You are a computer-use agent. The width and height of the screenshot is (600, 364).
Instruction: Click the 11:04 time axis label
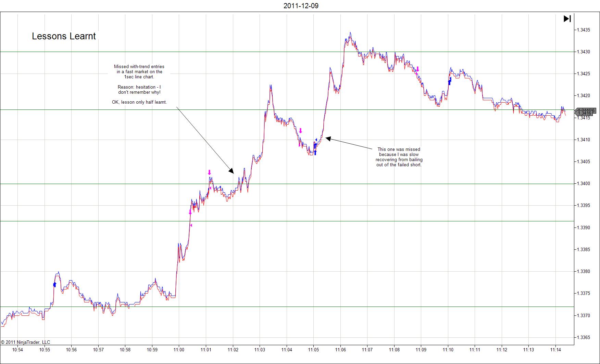287,350
